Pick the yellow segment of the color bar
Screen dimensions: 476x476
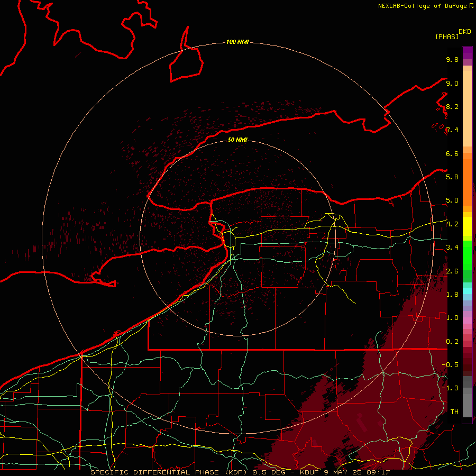(x=467, y=226)
